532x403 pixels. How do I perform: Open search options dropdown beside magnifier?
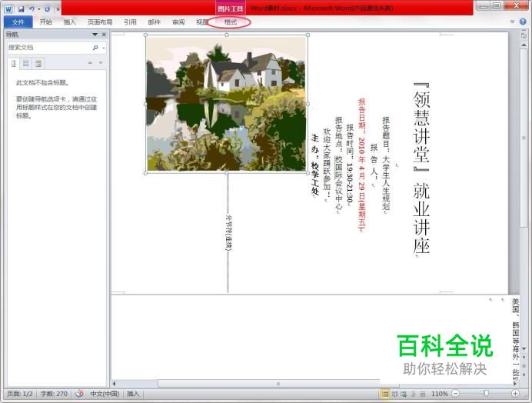point(103,48)
